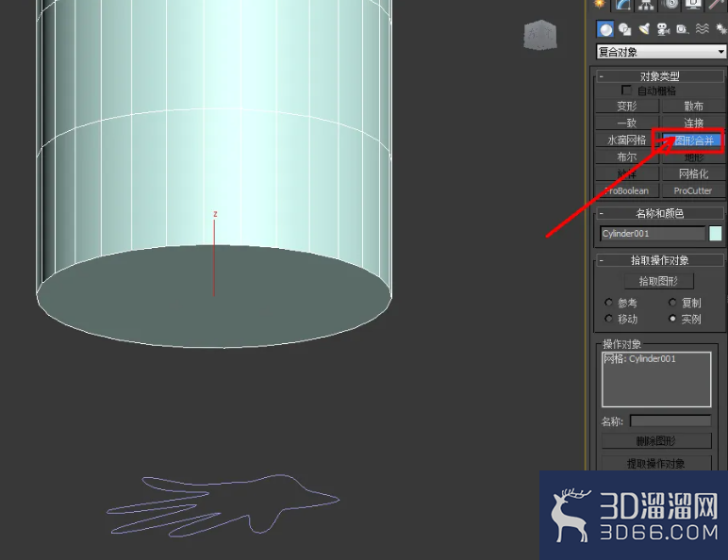Open the object color swatch
Viewport: 728px width, 560px height.
(x=716, y=234)
